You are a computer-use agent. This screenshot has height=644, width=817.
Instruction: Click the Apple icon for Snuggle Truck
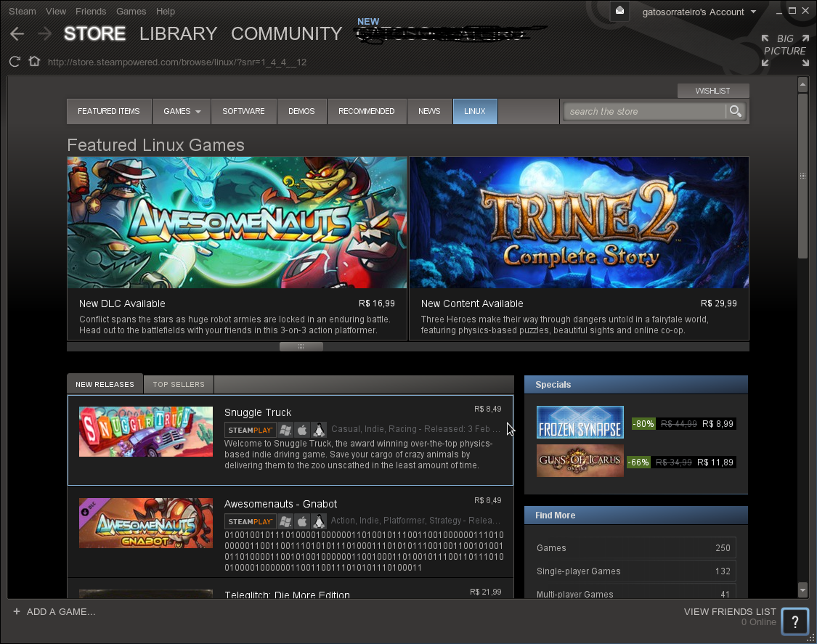coord(302,430)
